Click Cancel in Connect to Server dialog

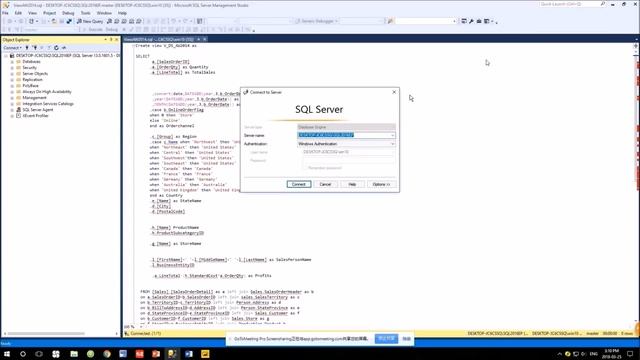tap(325, 184)
